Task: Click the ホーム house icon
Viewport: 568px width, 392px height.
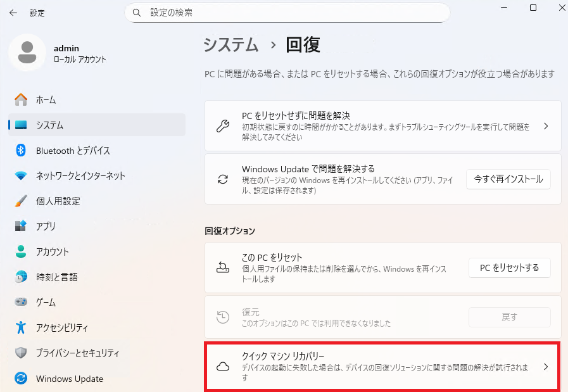Action: pyautogui.click(x=21, y=99)
